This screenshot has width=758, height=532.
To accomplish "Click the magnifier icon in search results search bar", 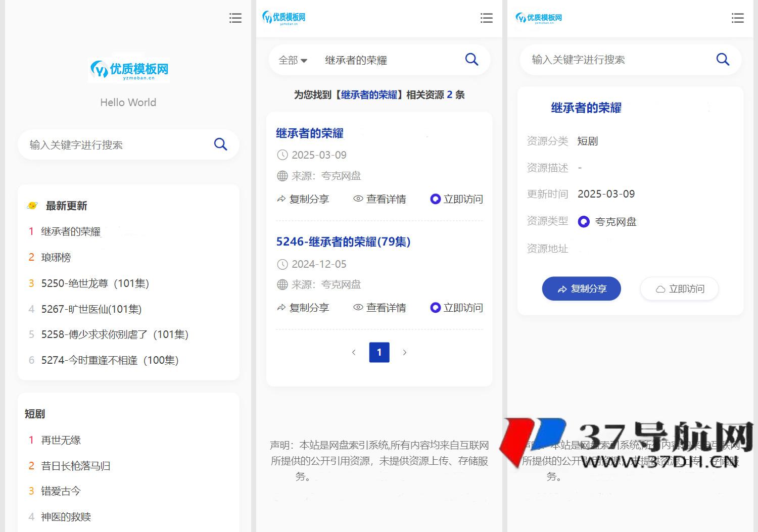I will point(471,59).
